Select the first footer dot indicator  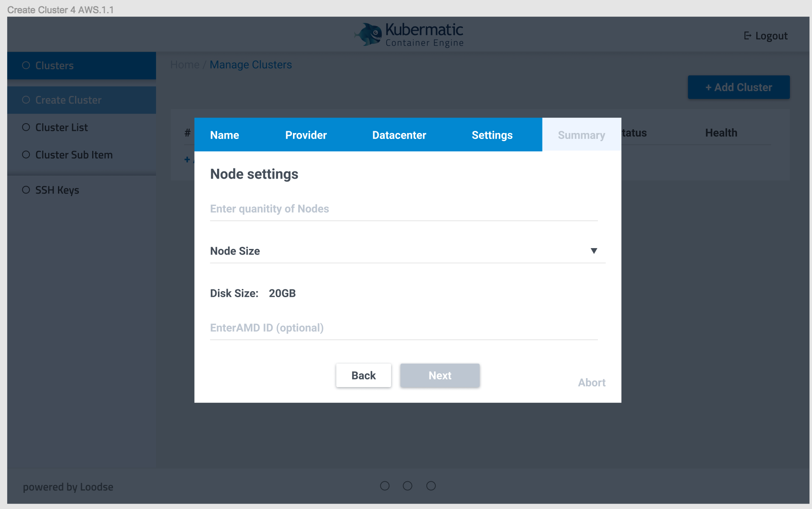[x=385, y=486]
